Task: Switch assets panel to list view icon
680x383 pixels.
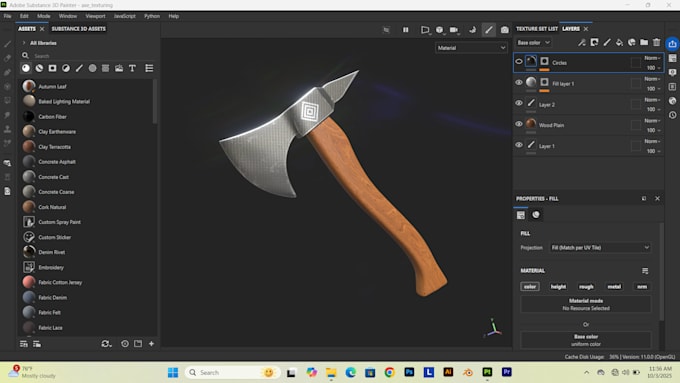Action: click(x=149, y=68)
